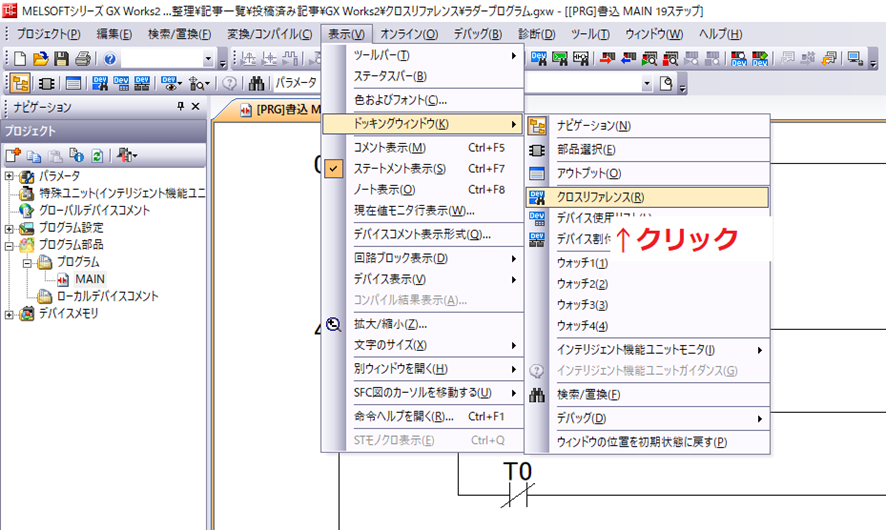Open the 検索/置換 menu in the menu bar

pyautogui.click(x=179, y=34)
